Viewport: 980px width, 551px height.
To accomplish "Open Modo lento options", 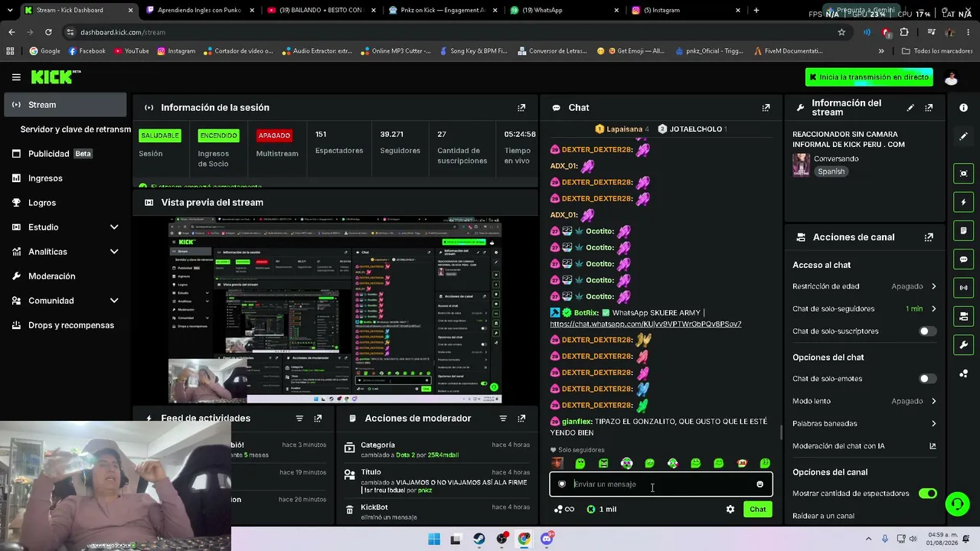I will tap(864, 401).
